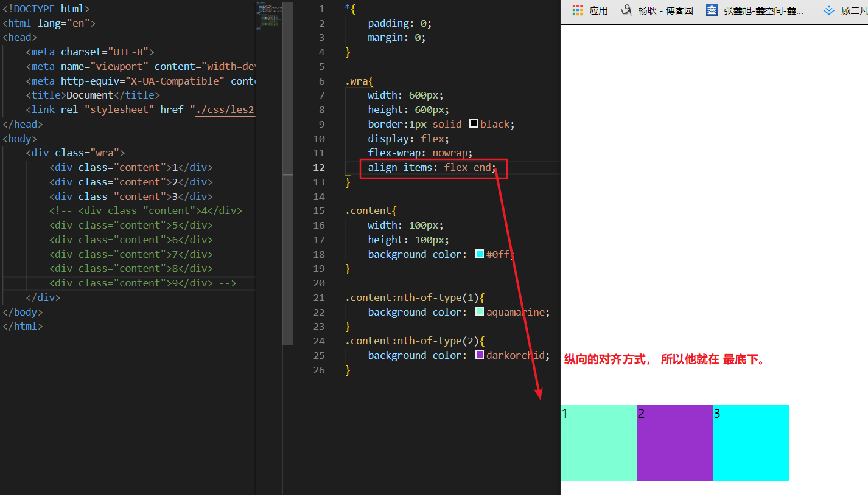
Task: Click the aquamarine color swatch
Action: 480,312
